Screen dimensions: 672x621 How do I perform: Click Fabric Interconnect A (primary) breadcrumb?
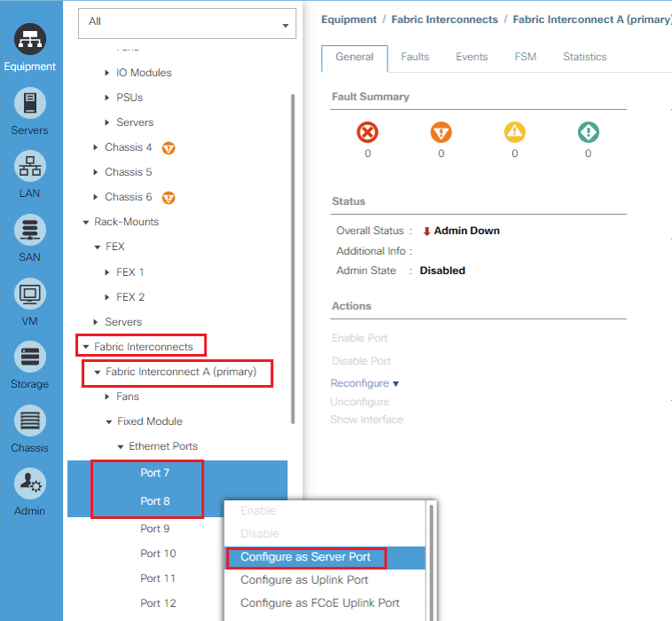point(592,20)
